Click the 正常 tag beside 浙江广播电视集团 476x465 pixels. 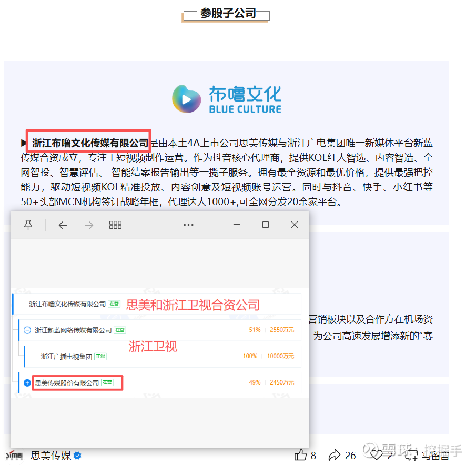click(100, 356)
